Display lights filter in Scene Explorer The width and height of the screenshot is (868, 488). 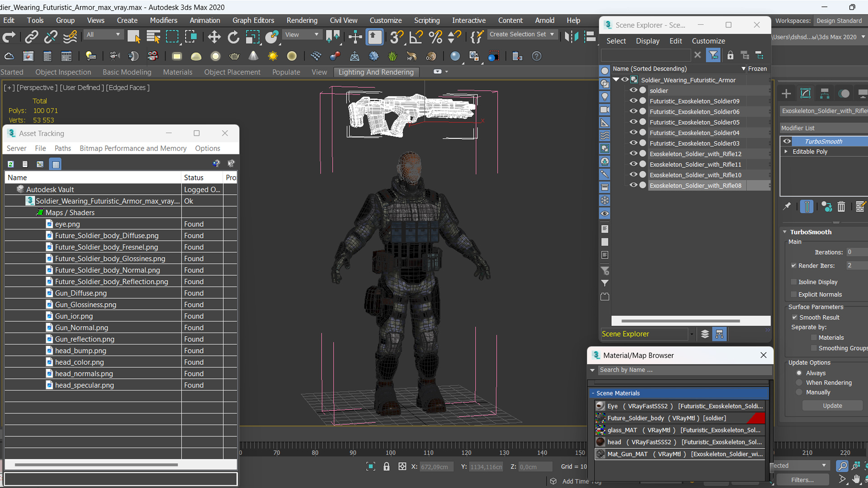pos(604,97)
